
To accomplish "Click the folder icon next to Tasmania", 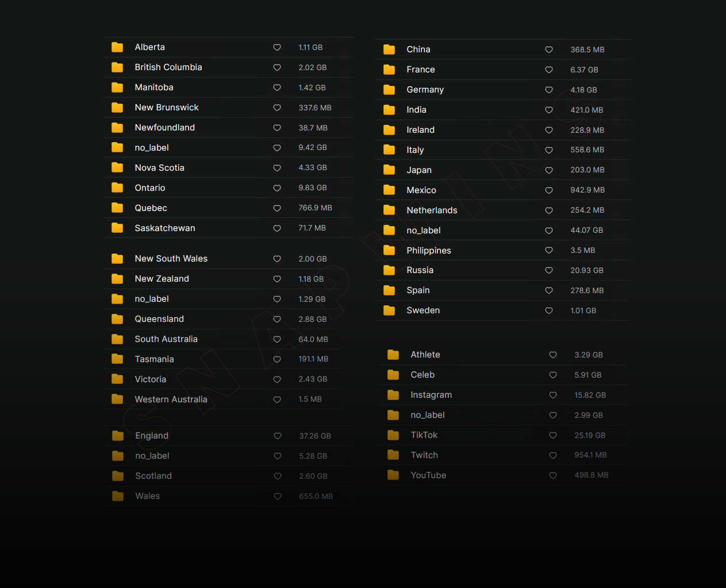I will tap(117, 359).
